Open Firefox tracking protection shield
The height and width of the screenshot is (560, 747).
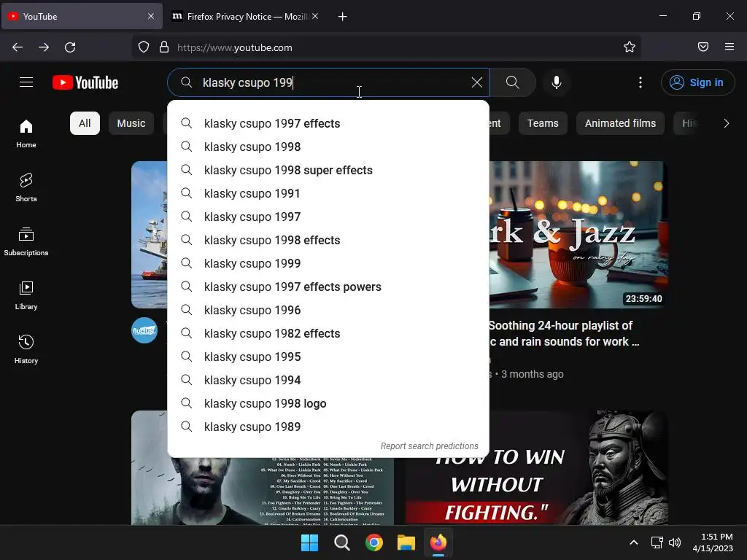[x=144, y=47]
